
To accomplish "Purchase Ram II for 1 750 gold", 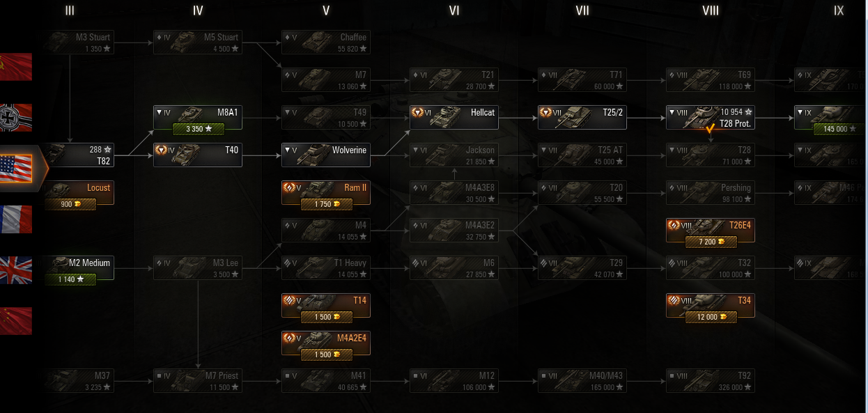I will (x=326, y=204).
